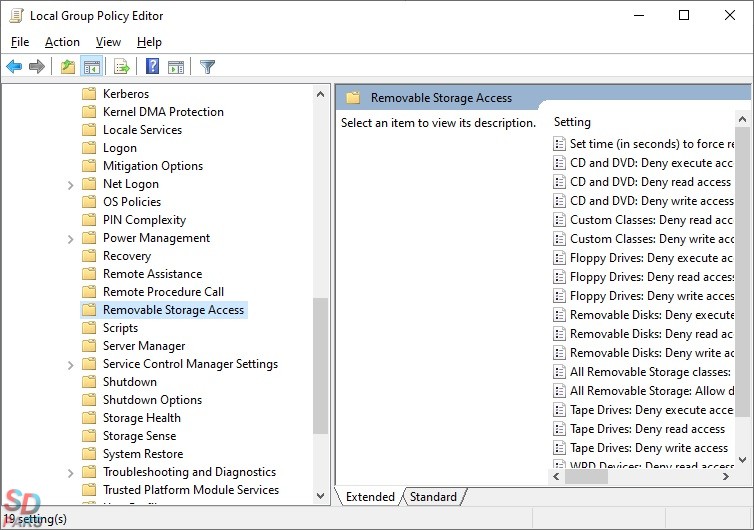Toggle the Show/Hide Action Pane icon

pyautogui.click(x=176, y=67)
